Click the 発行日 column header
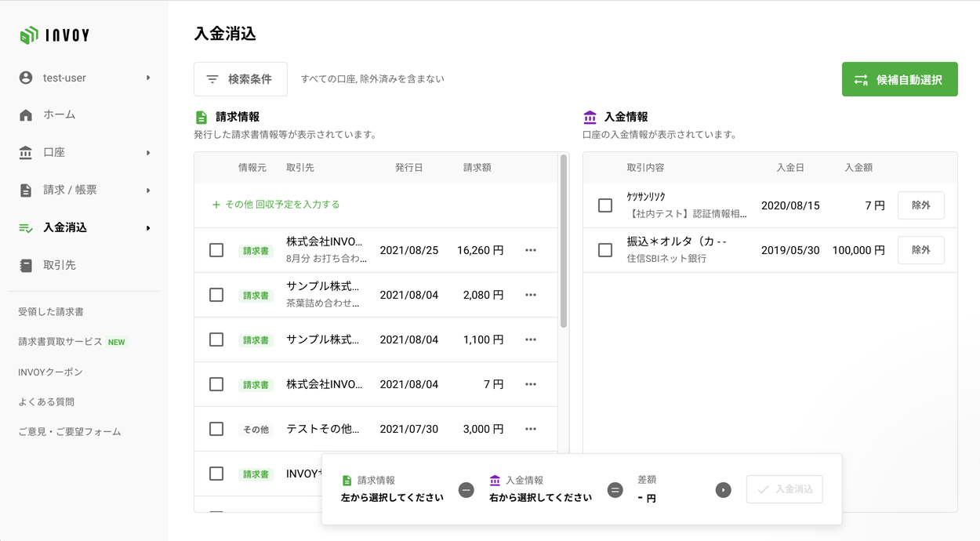The image size is (980, 541). (x=409, y=168)
